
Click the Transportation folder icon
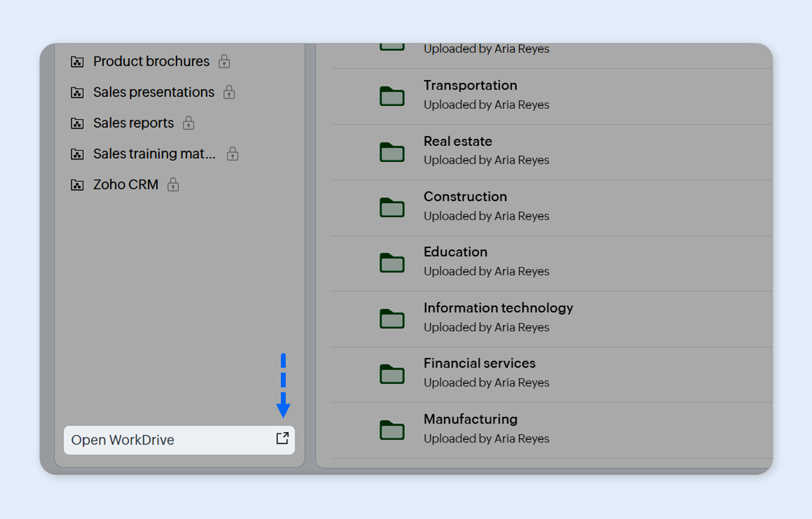tap(392, 96)
